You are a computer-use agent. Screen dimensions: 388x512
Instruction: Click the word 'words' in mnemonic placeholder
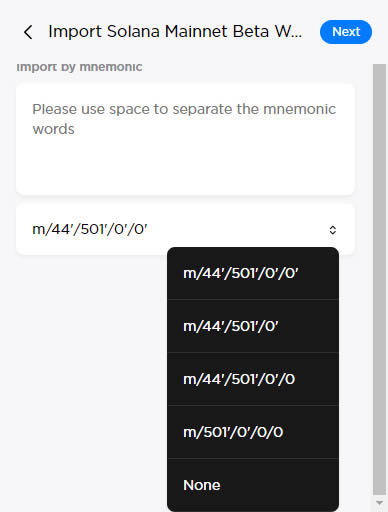coord(53,129)
